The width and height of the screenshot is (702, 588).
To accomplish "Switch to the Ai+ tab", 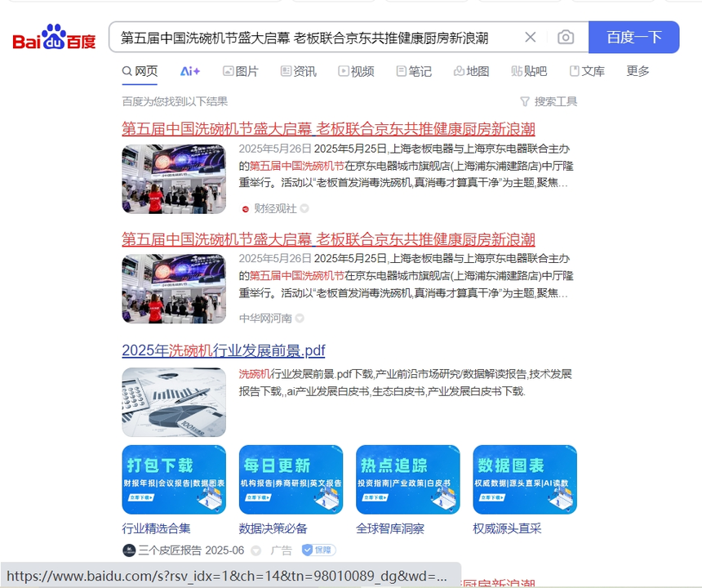I will tap(190, 71).
